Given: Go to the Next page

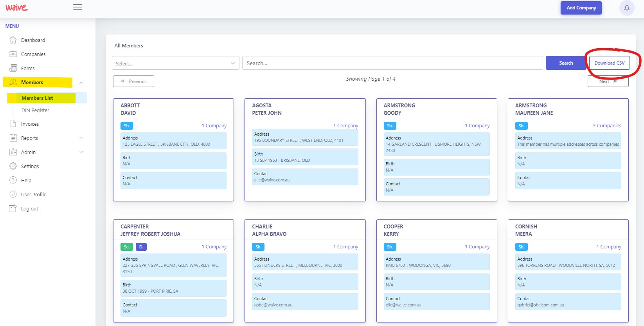Looking at the screenshot, I should pos(608,81).
